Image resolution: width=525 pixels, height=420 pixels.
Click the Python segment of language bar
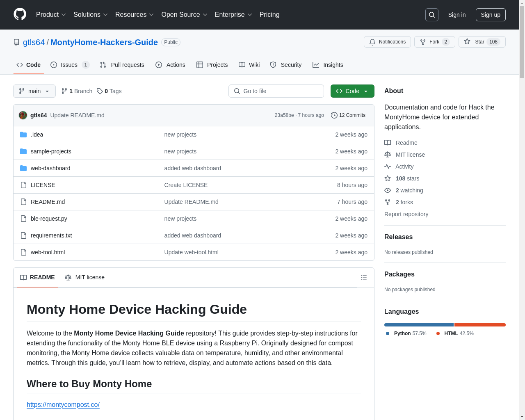pos(419,325)
